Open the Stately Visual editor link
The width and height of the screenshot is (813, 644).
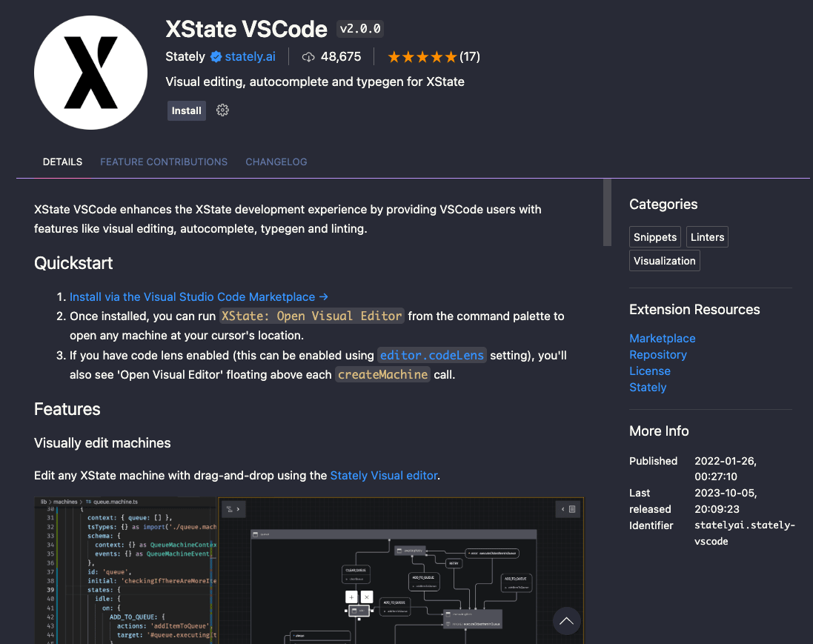click(384, 476)
